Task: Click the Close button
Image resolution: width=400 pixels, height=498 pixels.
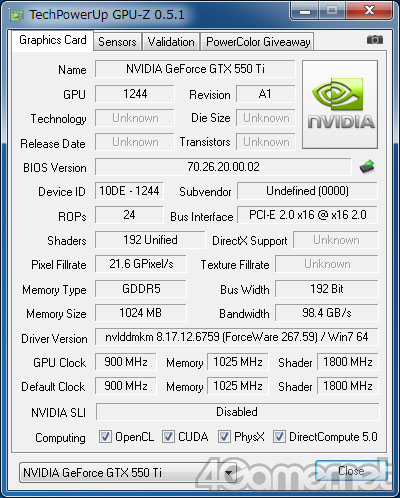Action: (x=351, y=471)
